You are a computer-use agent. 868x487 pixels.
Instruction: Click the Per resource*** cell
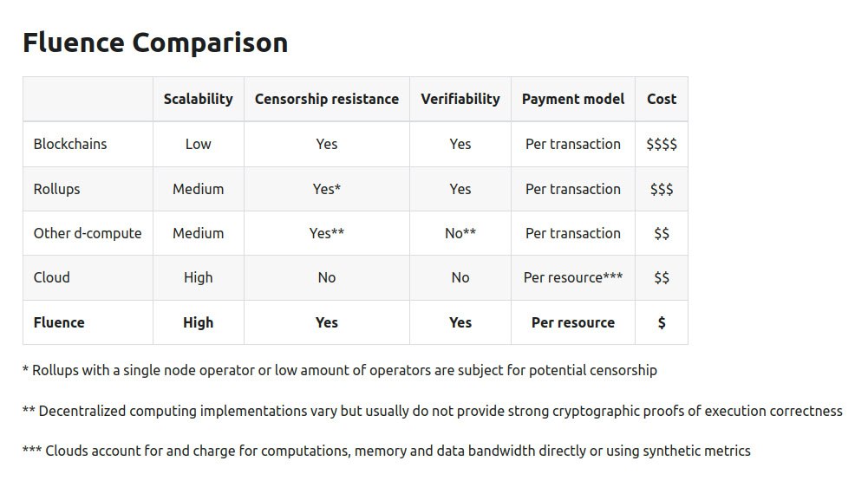(572, 277)
